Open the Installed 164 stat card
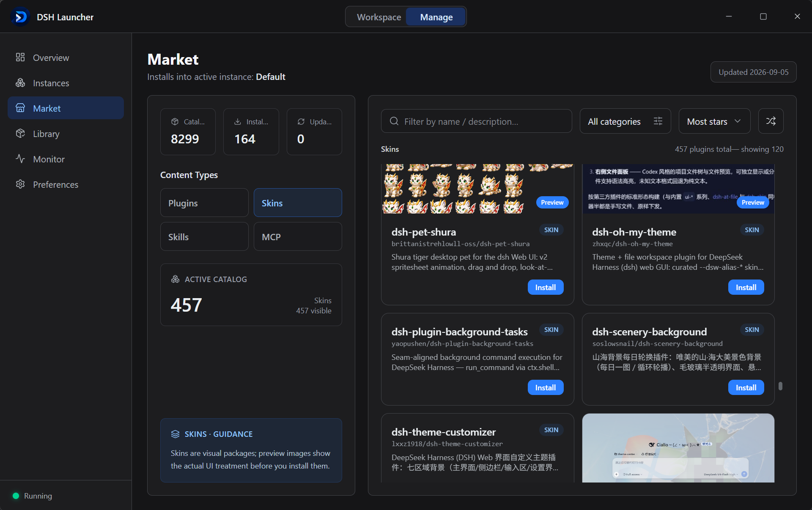The height and width of the screenshot is (510, 812). (251, 132)
